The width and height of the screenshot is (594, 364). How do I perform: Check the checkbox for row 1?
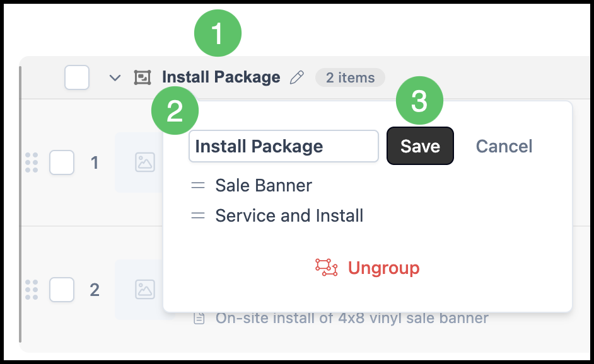[x=62, y=162]
